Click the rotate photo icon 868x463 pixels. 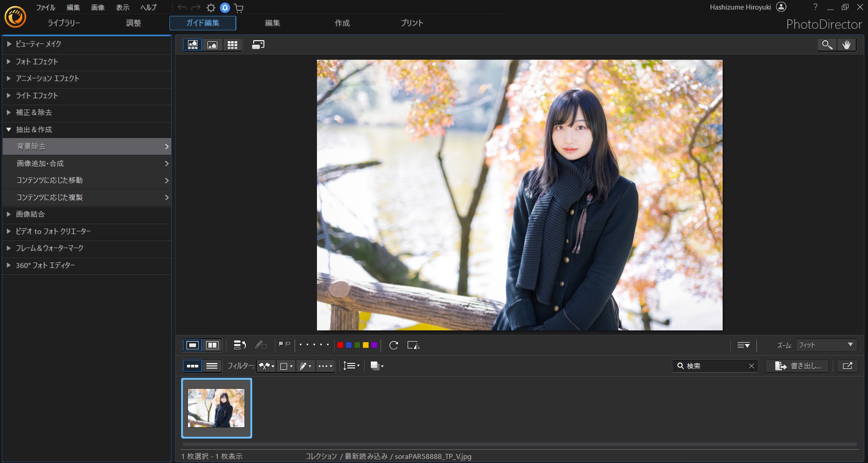click(393, 345)
